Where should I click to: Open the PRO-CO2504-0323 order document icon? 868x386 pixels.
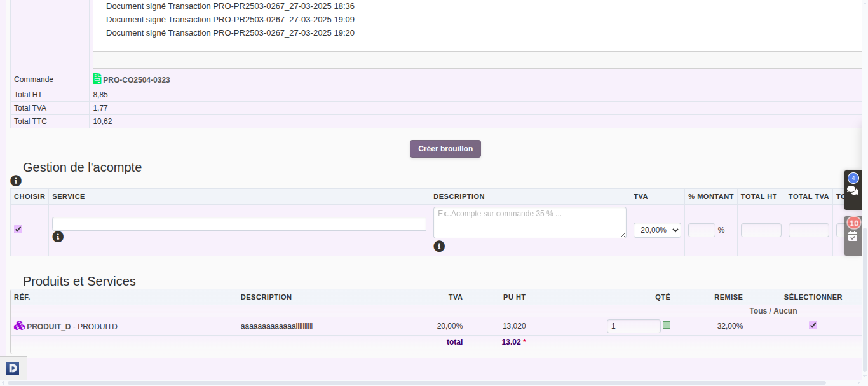[x=97, y=79]
